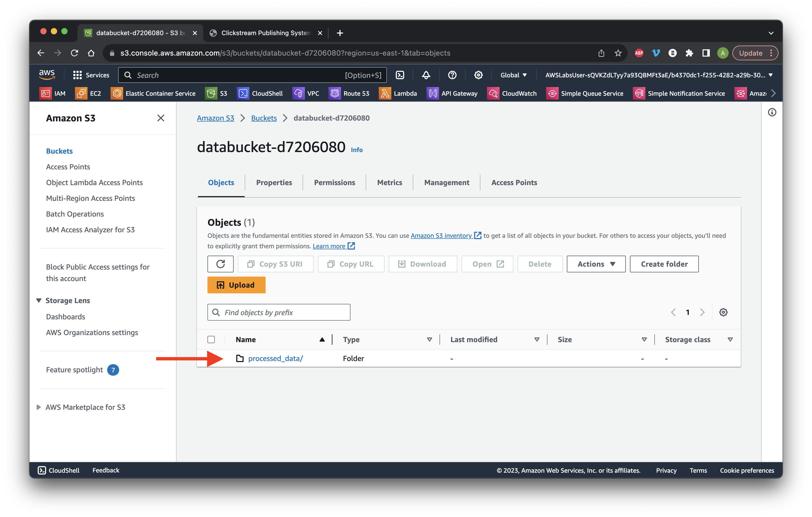Switch to the Access Points tab
812x517 pixels.
[514, 182]
